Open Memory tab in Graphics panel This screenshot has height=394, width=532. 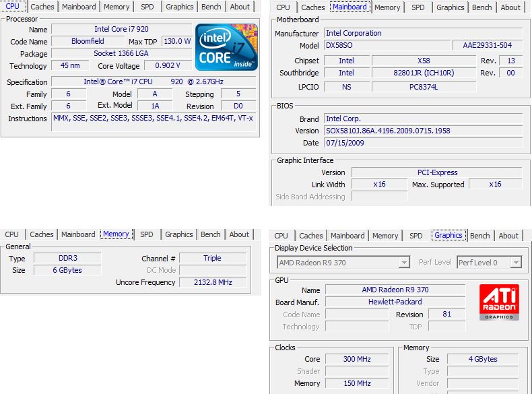click(385, 236)
